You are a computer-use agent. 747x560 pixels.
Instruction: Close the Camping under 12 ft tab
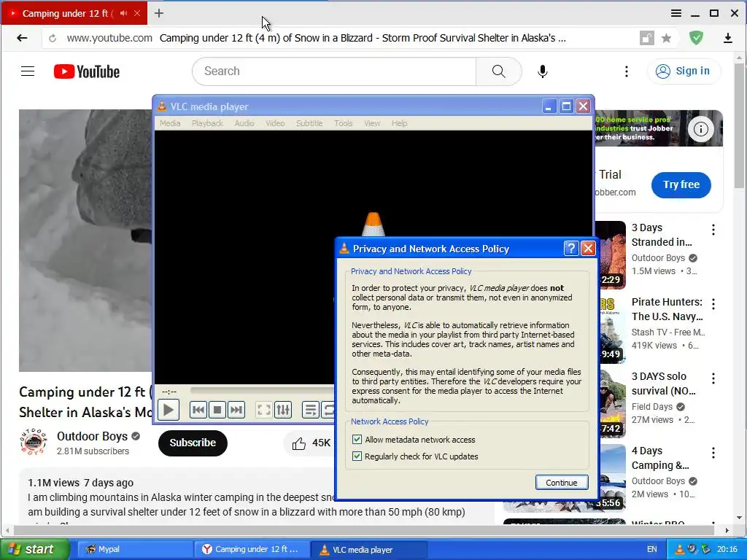point(137,13)
